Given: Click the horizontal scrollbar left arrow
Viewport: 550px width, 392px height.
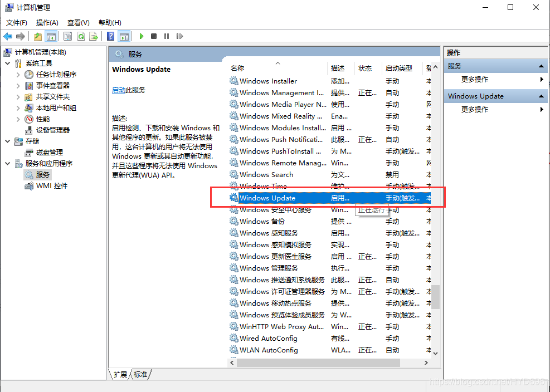Looking at the screenshot, I should [x=232, y=363].
